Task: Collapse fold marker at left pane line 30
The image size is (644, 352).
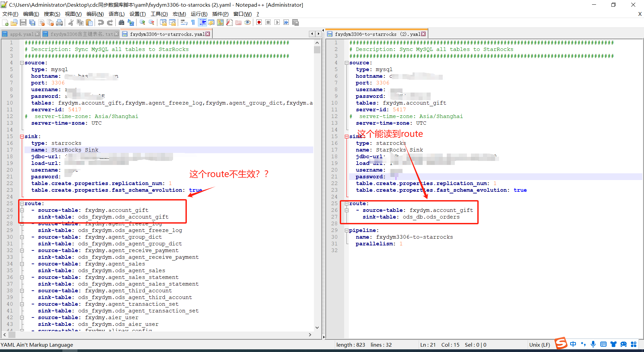Action: tap(22, 237)
